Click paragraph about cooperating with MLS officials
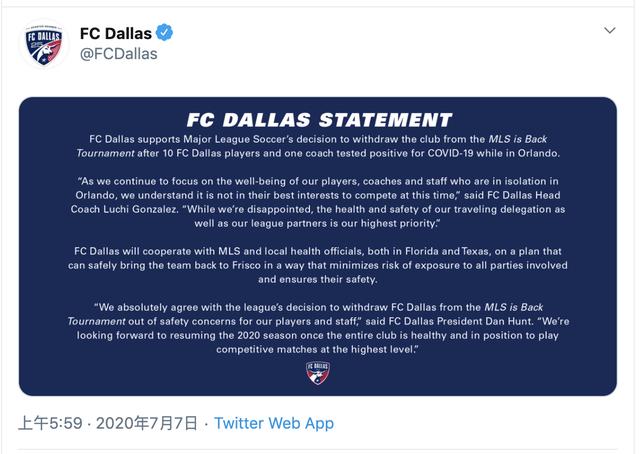640x454 pixels. click(318, 265)
